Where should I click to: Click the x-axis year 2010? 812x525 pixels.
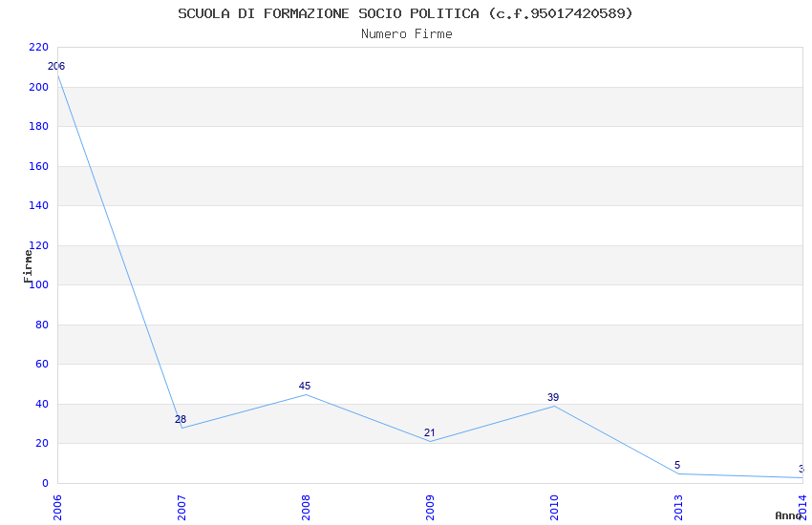pos(554,508)
